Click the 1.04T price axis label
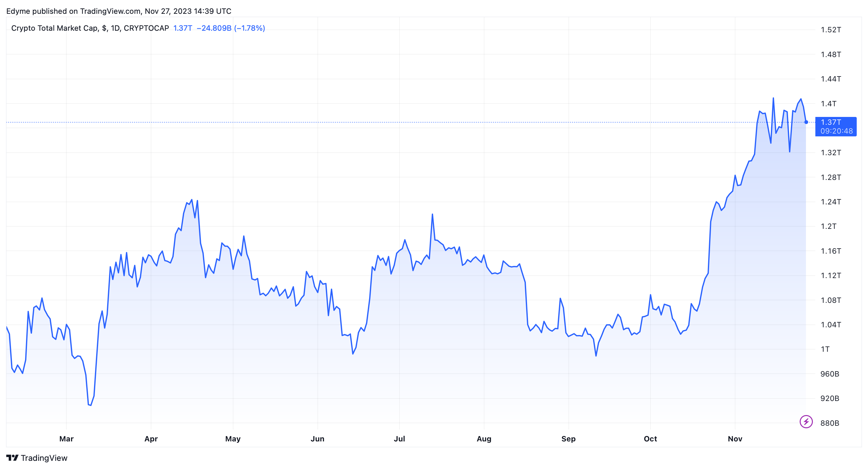The image size is (868, 469). [831, 325]
